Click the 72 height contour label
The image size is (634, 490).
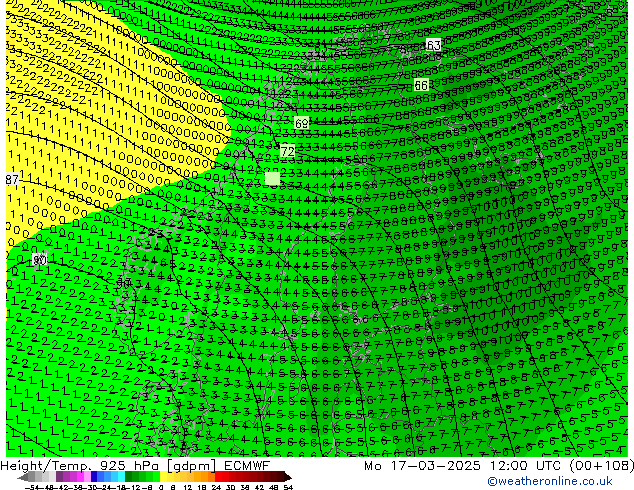coord(287,152)
